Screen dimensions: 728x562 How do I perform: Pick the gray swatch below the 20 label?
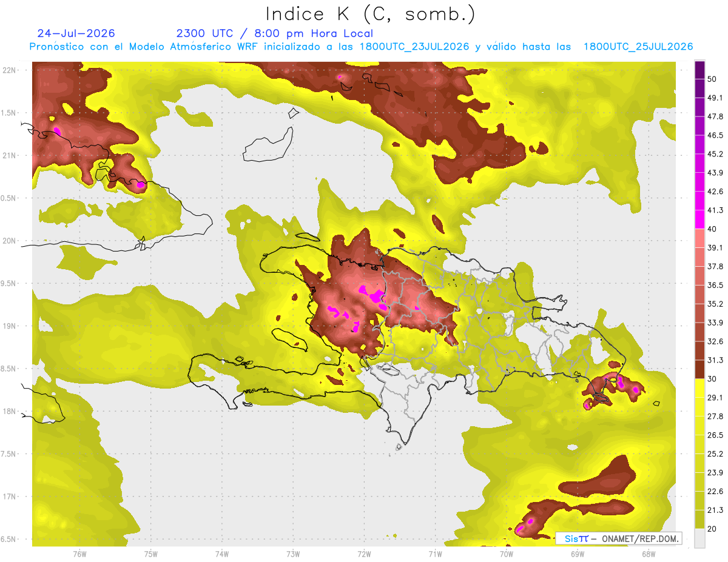(x=699, y=538)
